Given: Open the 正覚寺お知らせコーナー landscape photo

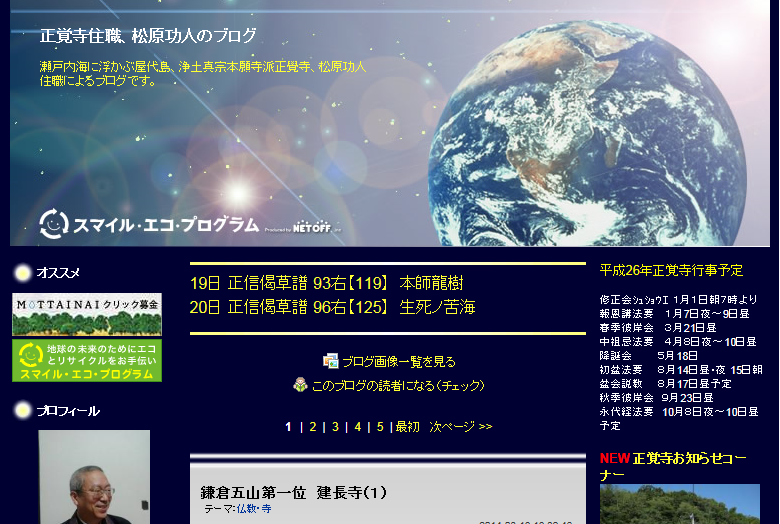Looking at the screenshot, I should 680,504.
